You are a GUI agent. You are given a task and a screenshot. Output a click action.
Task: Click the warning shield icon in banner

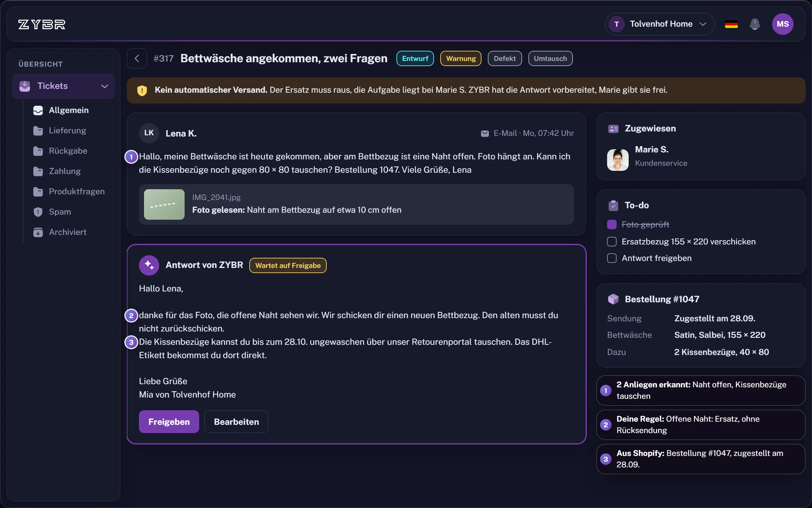pos(142,90)
